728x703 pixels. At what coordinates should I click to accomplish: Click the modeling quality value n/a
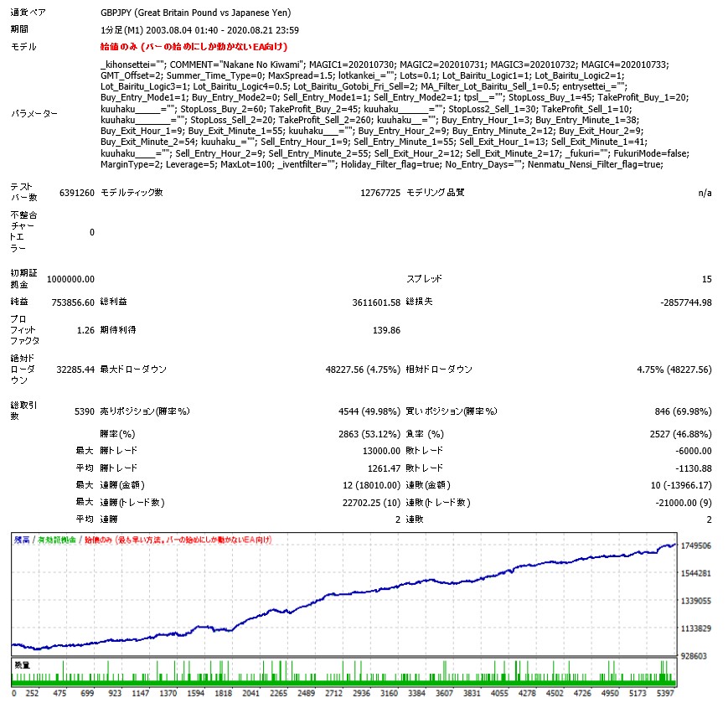tap(705, 193)
